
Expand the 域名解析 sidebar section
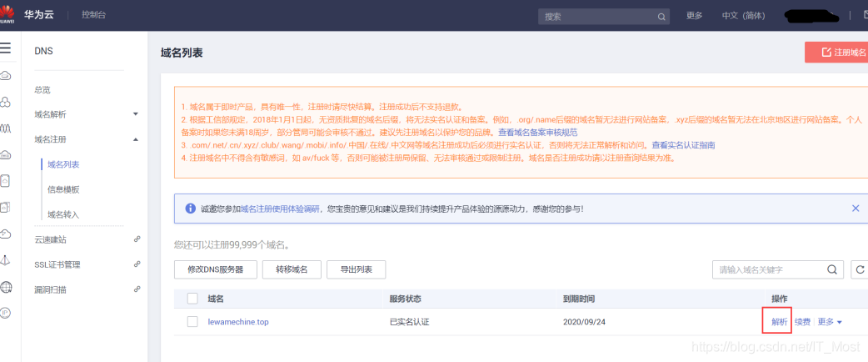[136, 114]
